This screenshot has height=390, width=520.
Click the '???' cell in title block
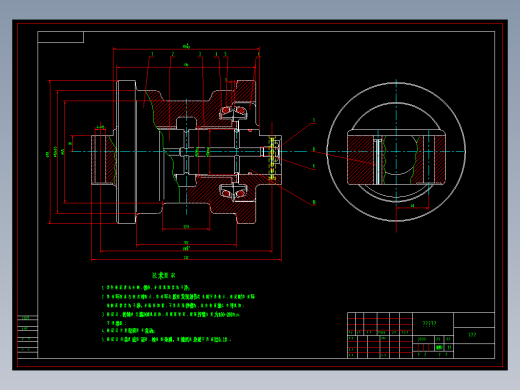pos(472,335)
